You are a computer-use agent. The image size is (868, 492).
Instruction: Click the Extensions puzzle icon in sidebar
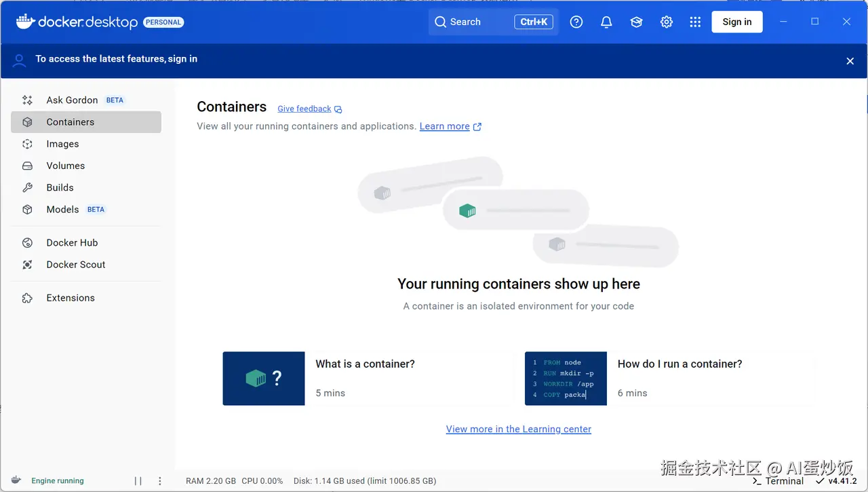[x=27, y=298]
